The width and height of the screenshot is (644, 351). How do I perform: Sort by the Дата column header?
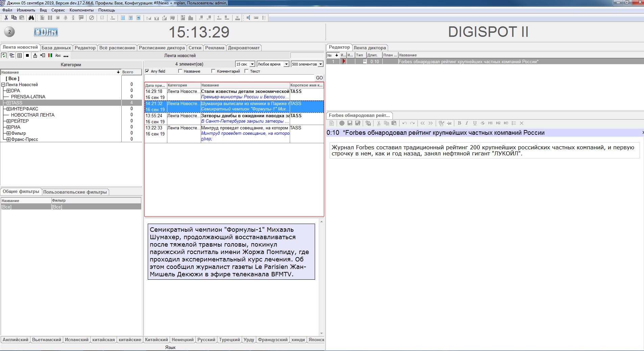[x=156, y=85]
